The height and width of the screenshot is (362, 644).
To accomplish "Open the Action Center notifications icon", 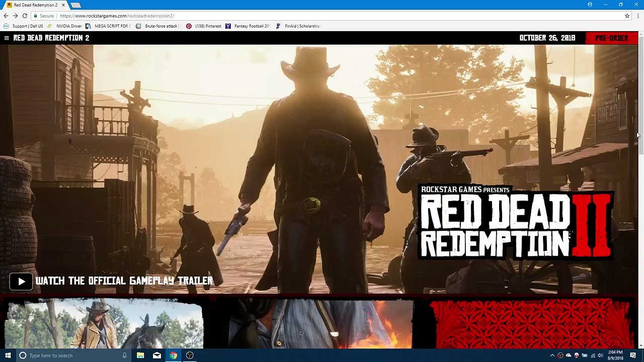I will click(633, 355).
